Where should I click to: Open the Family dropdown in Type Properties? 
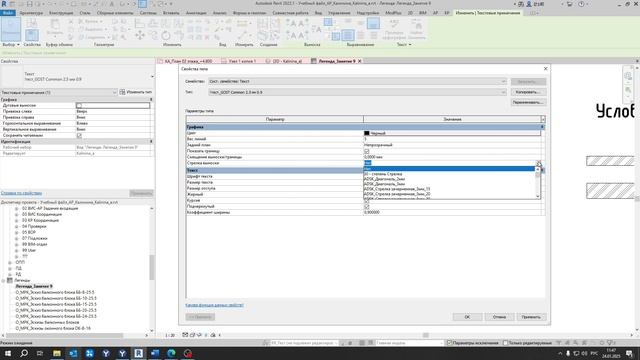[x=357, y=81]
